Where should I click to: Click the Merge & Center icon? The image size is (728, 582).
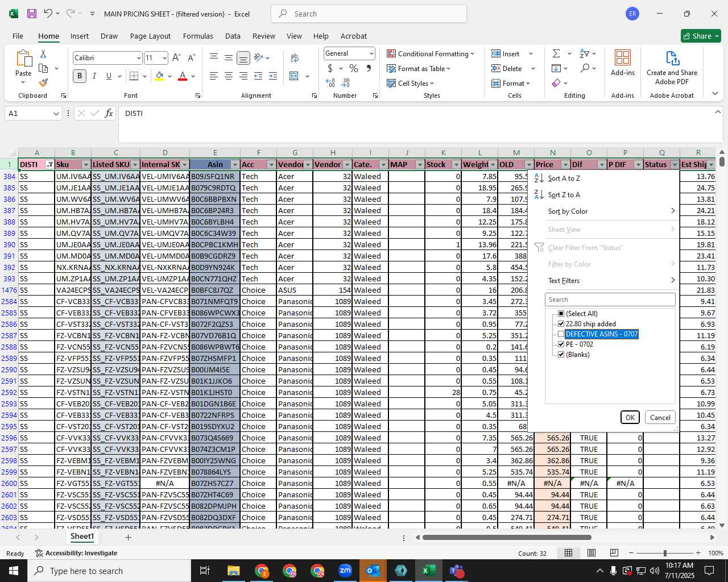coord(294,76)
